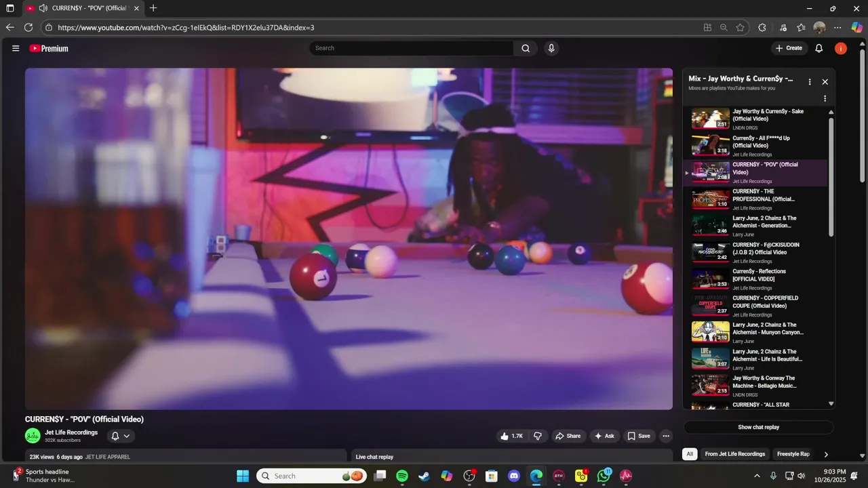Screen dimensions: 868x488
Task: Open WhatsApp from the taskbar
Action: (604, 476)
